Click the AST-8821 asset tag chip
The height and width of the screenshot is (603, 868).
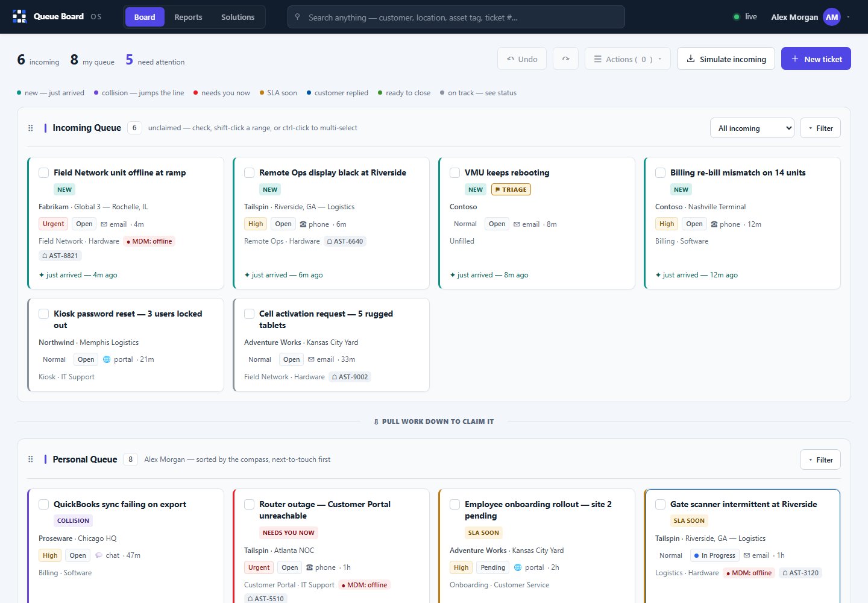click(60, 256)
